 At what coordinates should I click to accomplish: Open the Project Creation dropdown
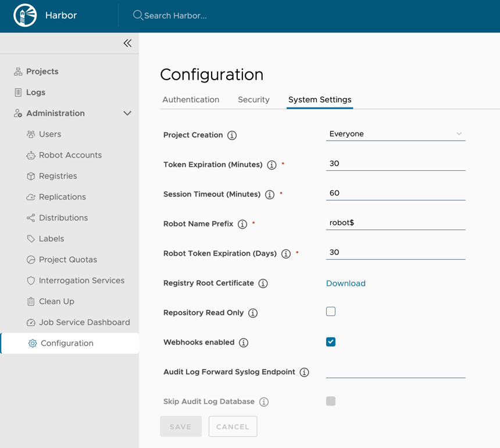(x=395, y=134)
